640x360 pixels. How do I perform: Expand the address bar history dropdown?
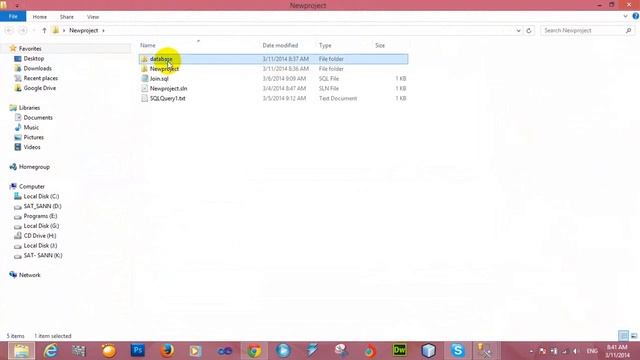[x=518, y=31]
